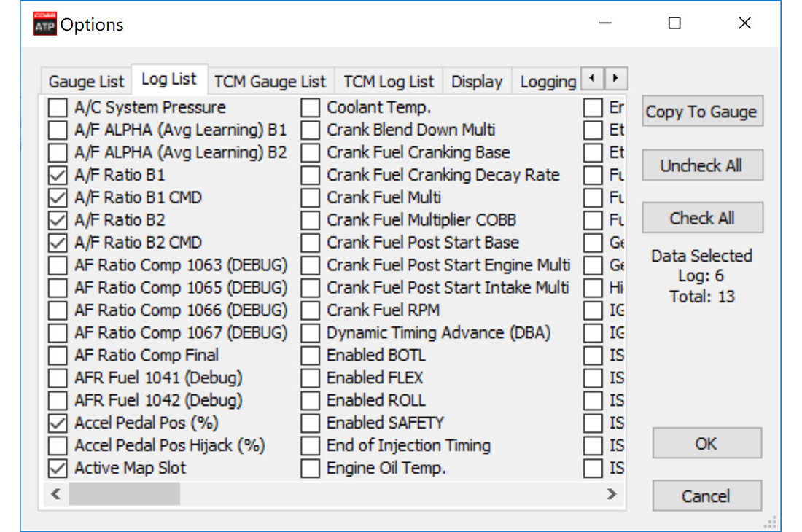Check AF Ratio Comp 1065 (DEBUG)
The width and height of the screenshot is (802, 532).
58,288
